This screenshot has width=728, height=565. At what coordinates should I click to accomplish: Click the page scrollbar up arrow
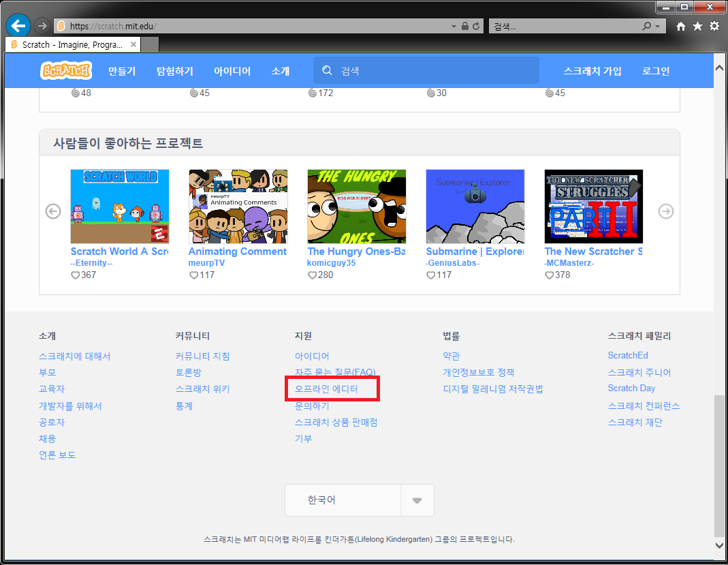pyautogui.click(x=719, y=68)
